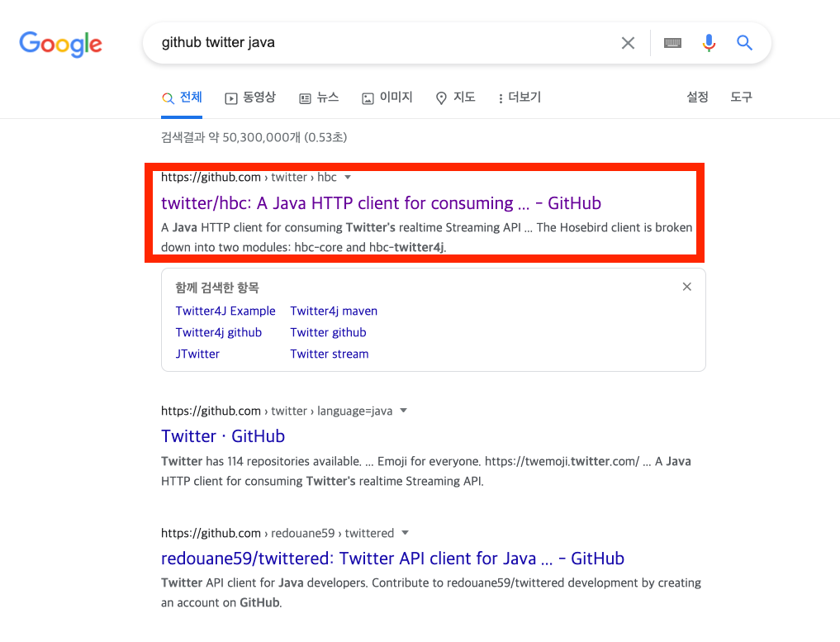Clear the search query with the X icon
The image size is (840, 642).
(x=628, y=43)
